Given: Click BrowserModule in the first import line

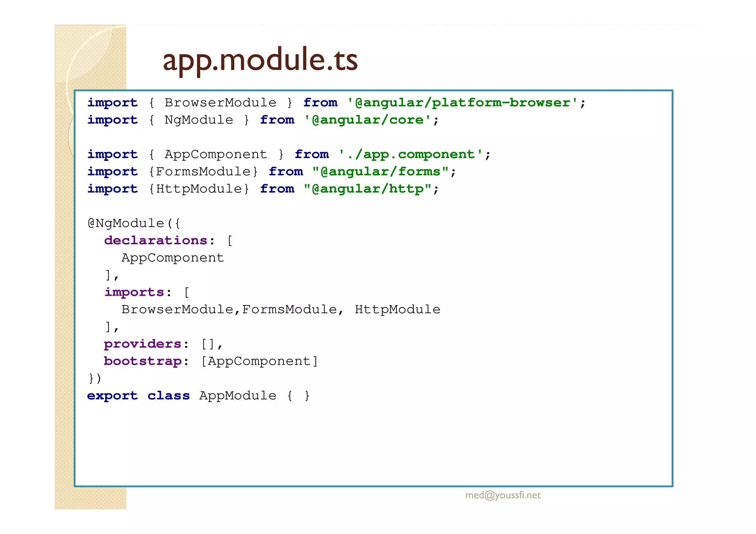Looking at the screenshot, I should click(220, 103).
